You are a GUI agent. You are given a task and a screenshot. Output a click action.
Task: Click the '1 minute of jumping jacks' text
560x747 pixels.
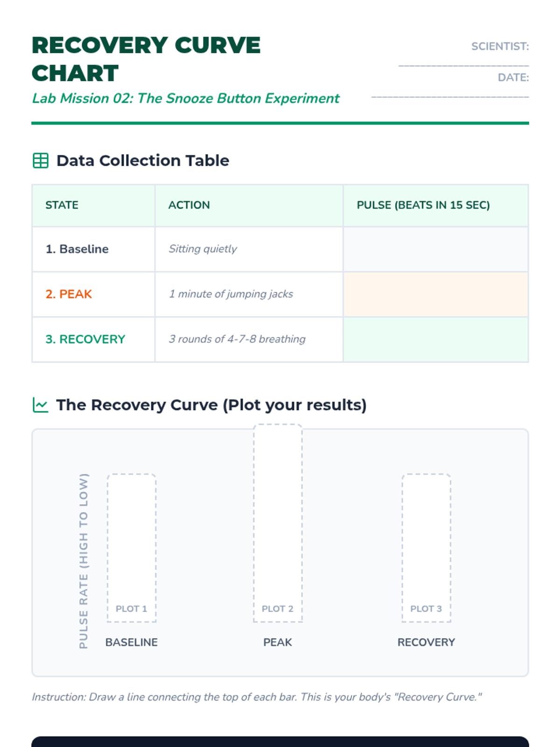pos(231,294)
